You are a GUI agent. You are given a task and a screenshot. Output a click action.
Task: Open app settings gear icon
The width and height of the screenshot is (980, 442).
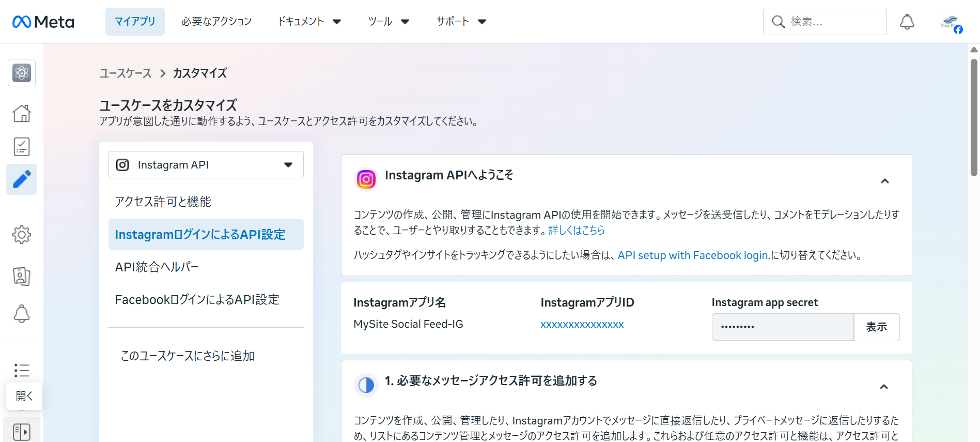[22, 235]
